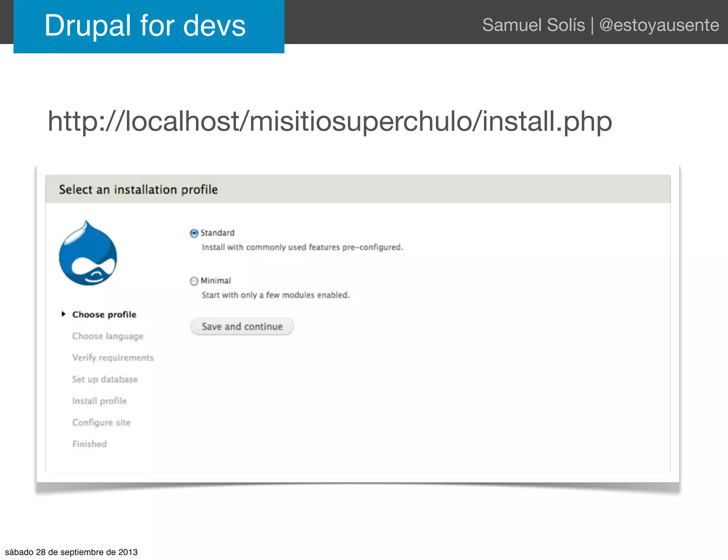Select the Choose profile step
This screenshot has width=728, height=560.
[x=104, y=315]
